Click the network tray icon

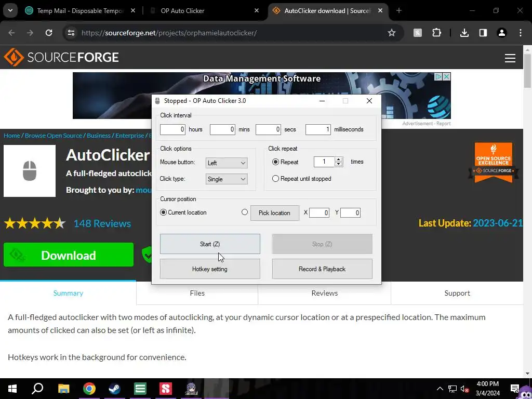pos(453,389)
